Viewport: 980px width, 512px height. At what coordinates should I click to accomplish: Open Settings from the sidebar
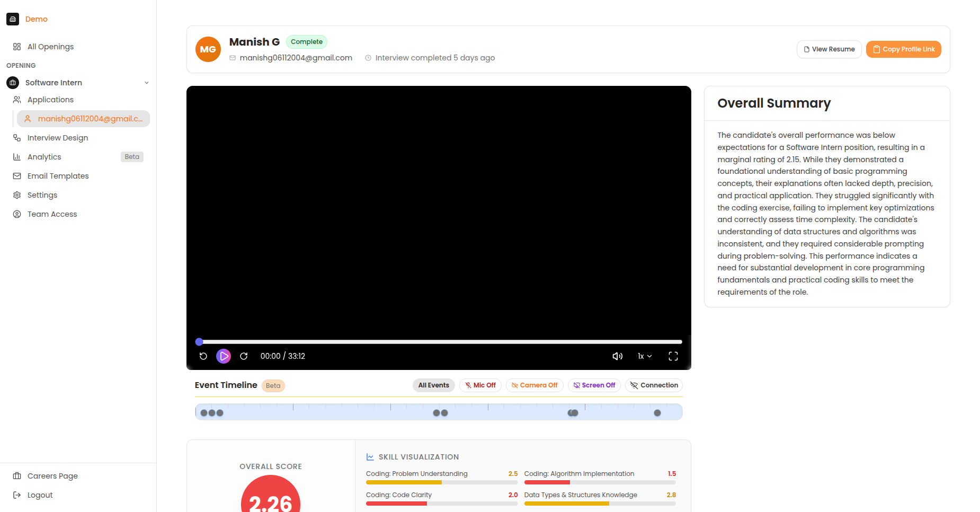tap(42, 195)
